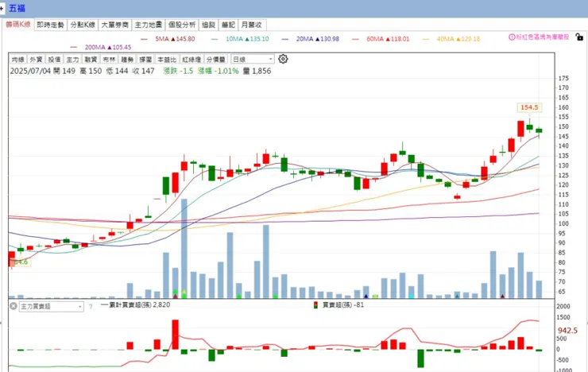588x372 pixels.
Task: Click the plus icon beside 五福
Action: (x=2, y=8)
